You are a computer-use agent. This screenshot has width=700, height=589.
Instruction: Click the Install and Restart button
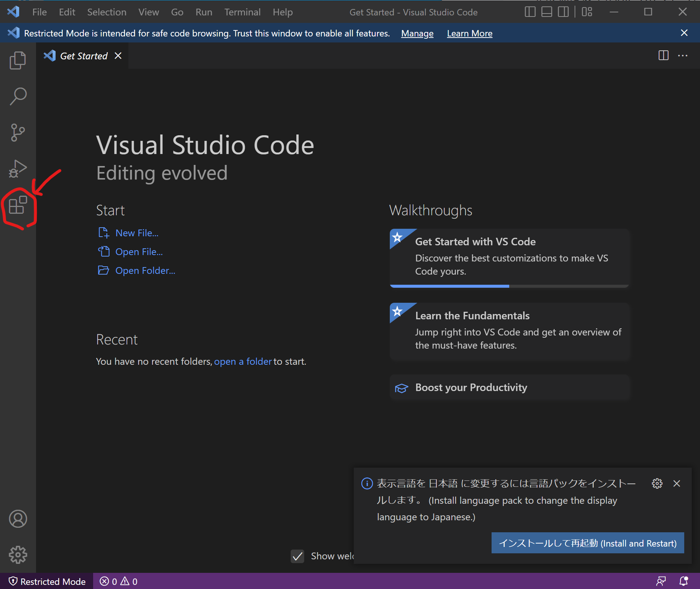click(587, 543)
